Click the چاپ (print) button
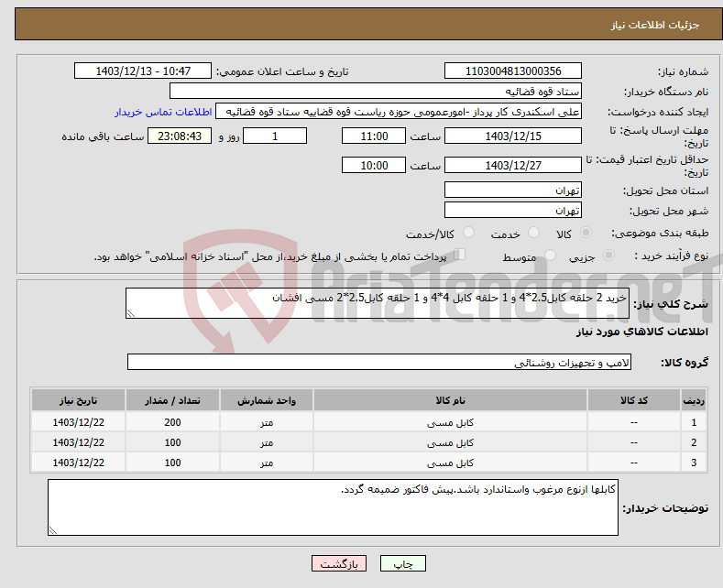Image resolution: width=723 pixels, height=588 pixels. click(x=402, y=563)
